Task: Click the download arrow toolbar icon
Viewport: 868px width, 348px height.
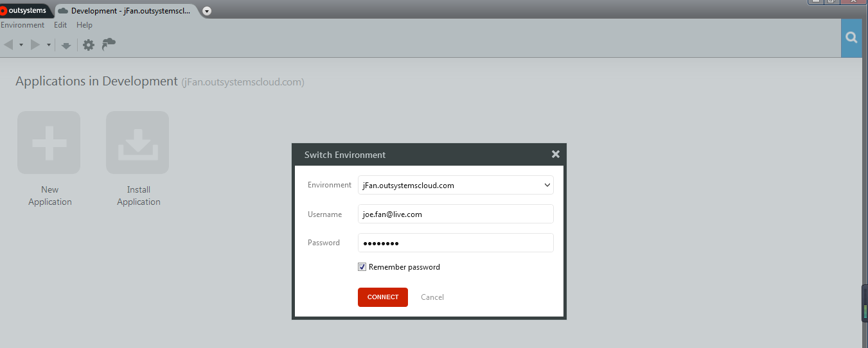Action: click(66, 45)
